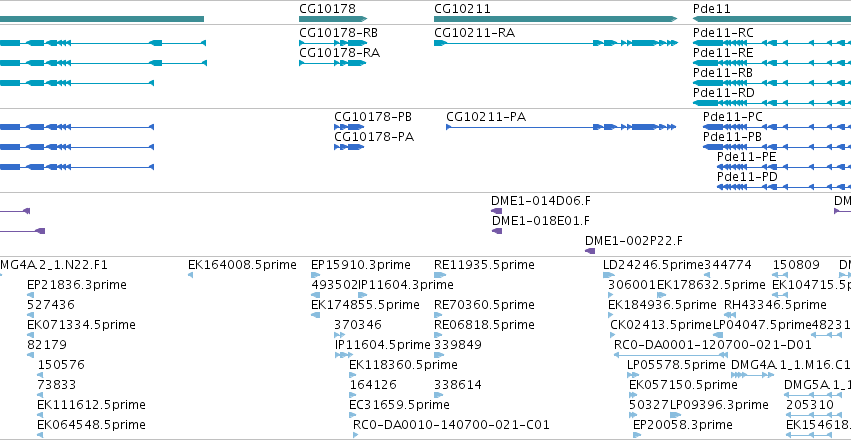Select the IP11604.5prime EST label
Screen dimensions: 851x440
point(383,345)
